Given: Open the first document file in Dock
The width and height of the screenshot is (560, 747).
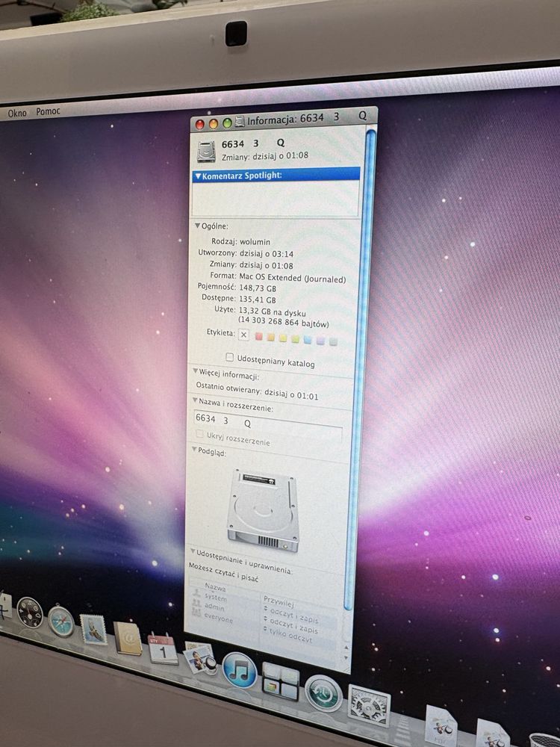Looking at the screenshot, I should [x=441, y=726].
